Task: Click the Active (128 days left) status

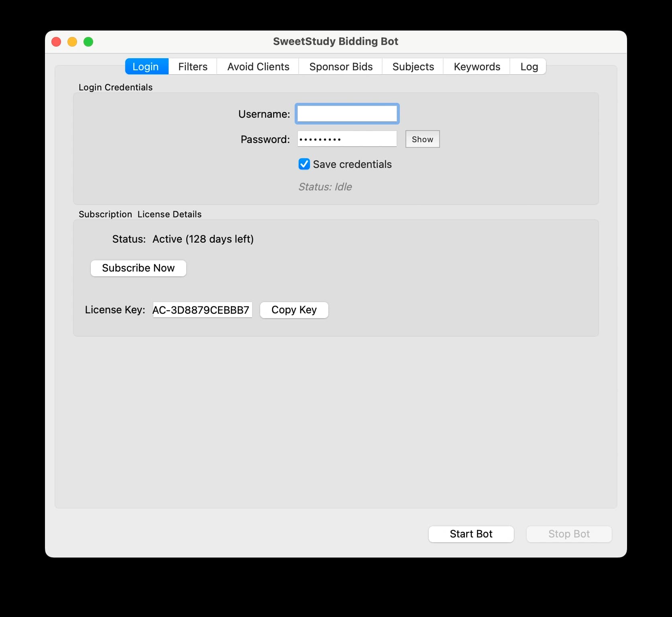Action: click(x=203, y=239)
